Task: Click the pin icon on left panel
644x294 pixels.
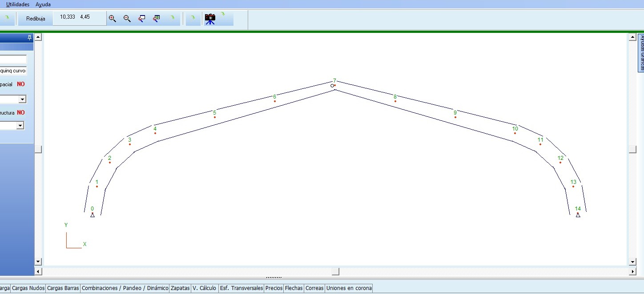Action: pyautogui.click(x=30, y=38)
